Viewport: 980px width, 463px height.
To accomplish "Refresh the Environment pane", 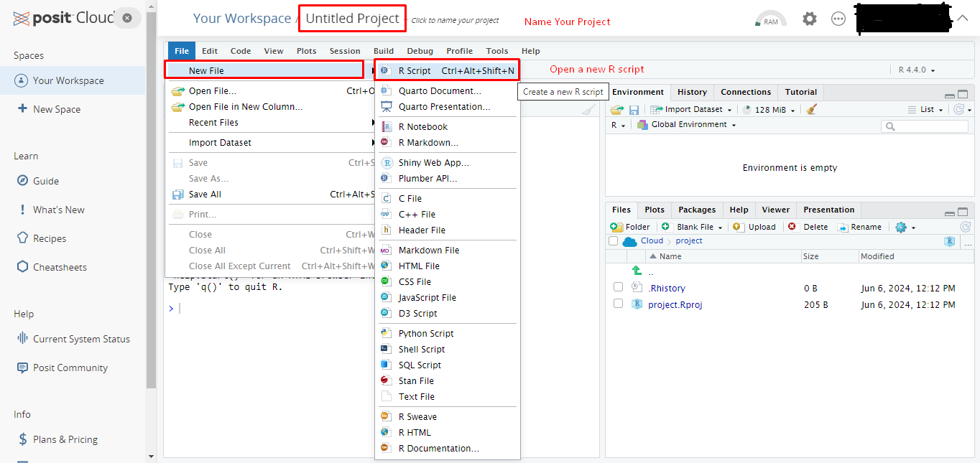I will [x=958, y=110].
